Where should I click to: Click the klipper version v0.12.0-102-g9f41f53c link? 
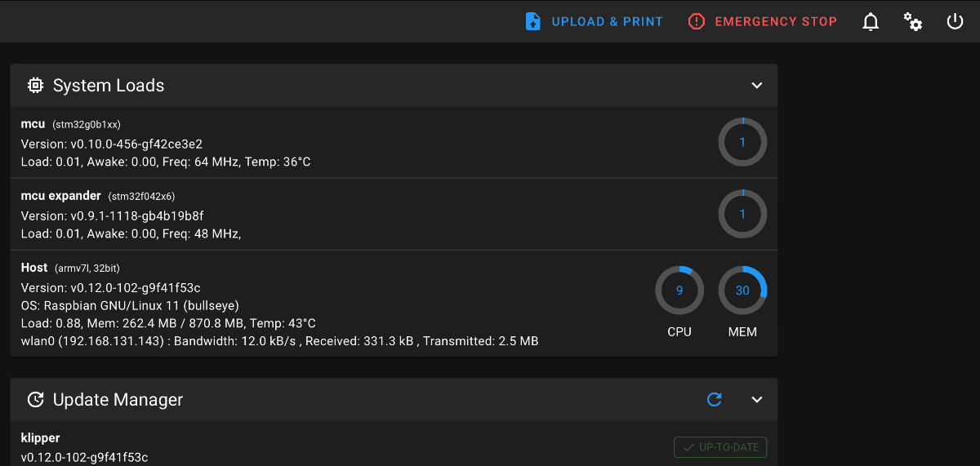(x=84, y=457)
